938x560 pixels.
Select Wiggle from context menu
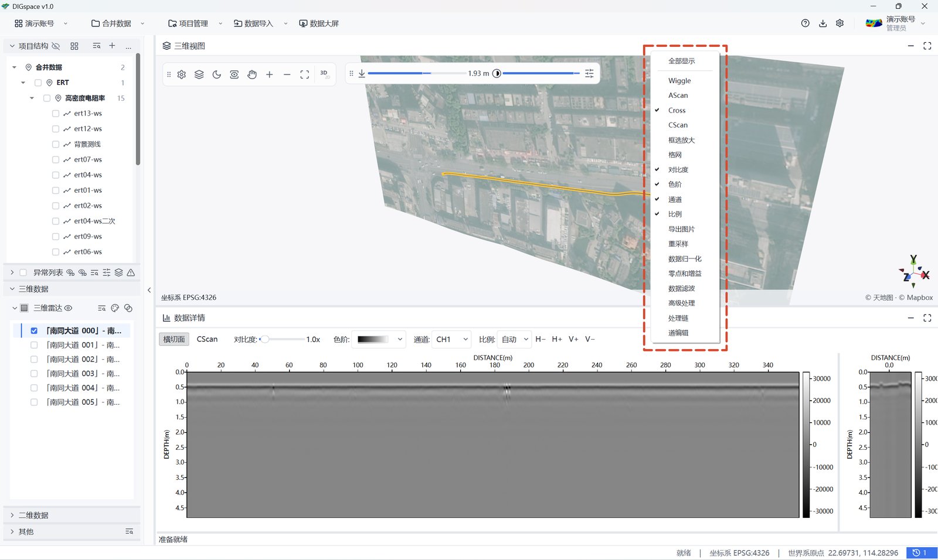click(x=679, y=81)
